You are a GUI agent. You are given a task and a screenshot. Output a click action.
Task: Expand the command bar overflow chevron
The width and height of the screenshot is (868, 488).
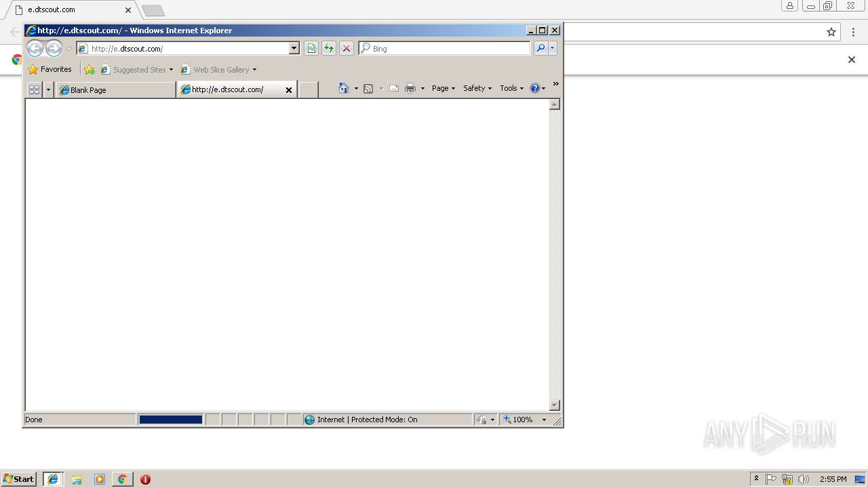click(x=555, y=84)
